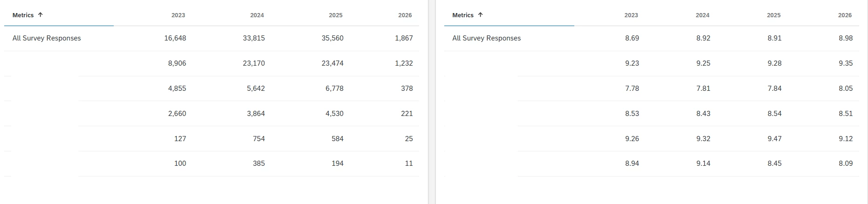Click the 9.26 score cell
868x204 pixels.
pos(632,139)
